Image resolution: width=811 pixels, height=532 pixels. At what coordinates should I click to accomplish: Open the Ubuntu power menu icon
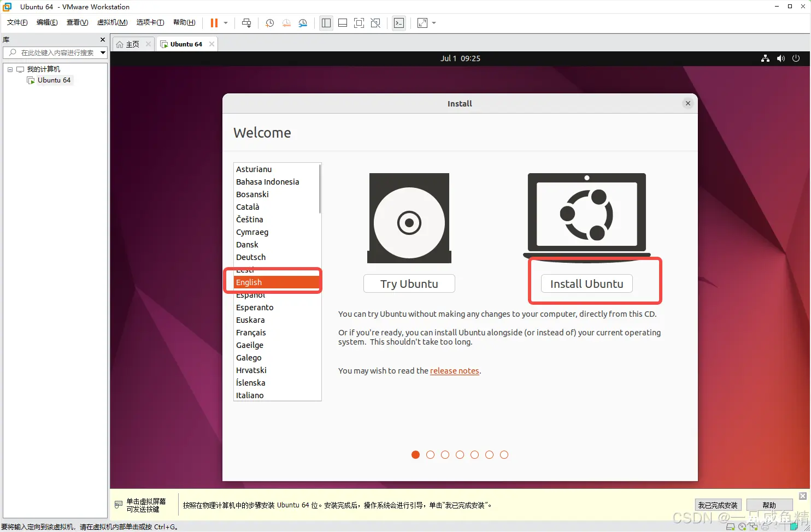click(x=796, y=58)
